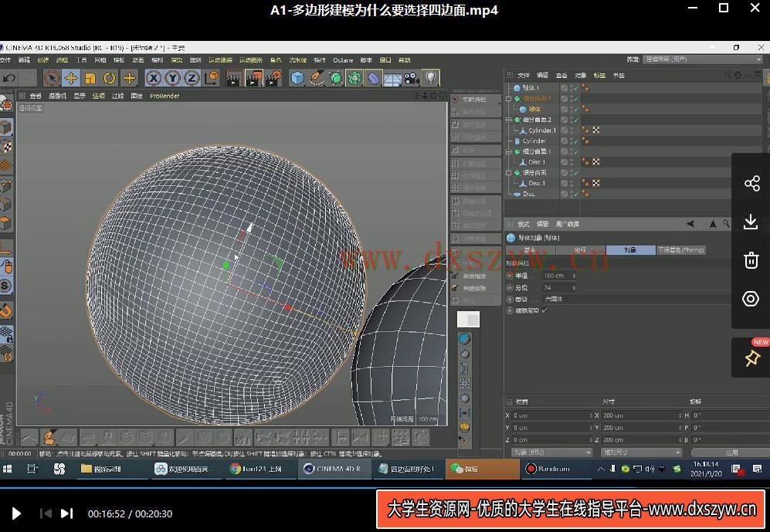Add a camera object
Screen dimensions: 770x532
point(412,78)
